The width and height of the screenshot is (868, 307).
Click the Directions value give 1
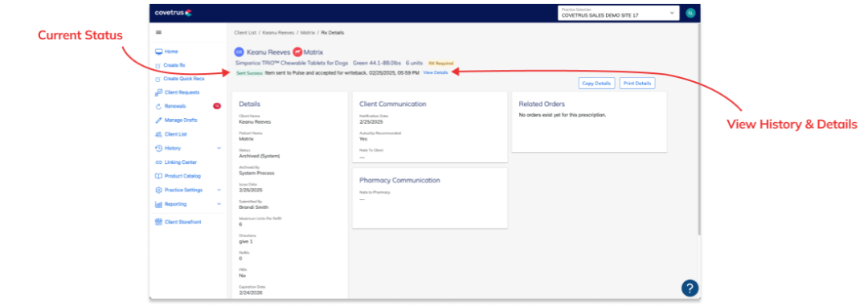(x=246, y=242)
